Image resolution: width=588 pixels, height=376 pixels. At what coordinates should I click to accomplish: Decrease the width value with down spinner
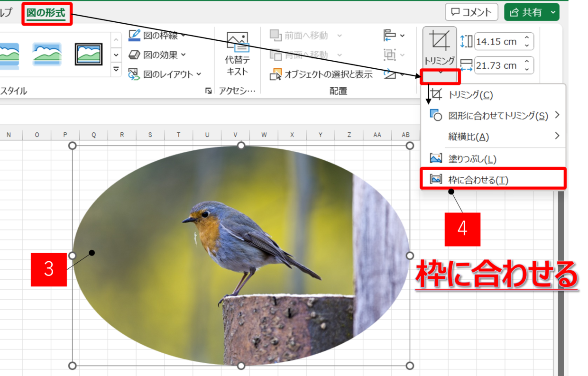click(527, 70)
